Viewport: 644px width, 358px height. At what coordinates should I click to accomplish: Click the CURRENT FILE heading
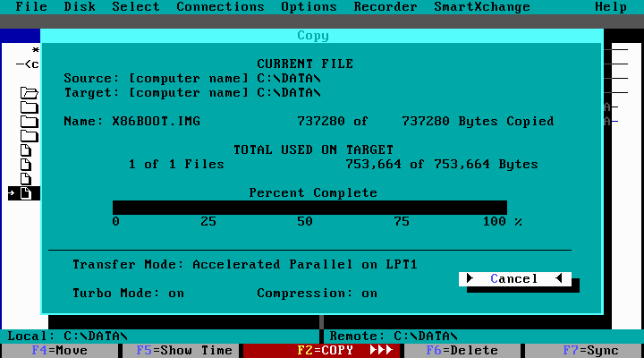click(305, 64)
